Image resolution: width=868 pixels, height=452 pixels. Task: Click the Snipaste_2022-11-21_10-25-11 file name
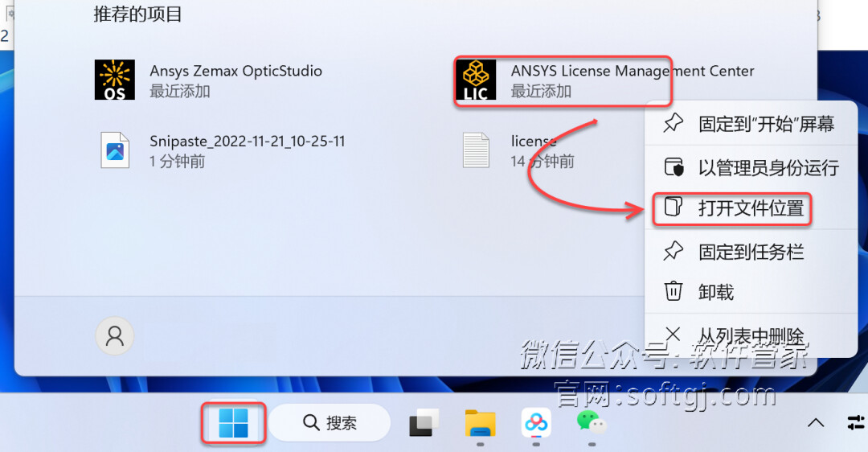pyautogui.click(x=247, y=142)
